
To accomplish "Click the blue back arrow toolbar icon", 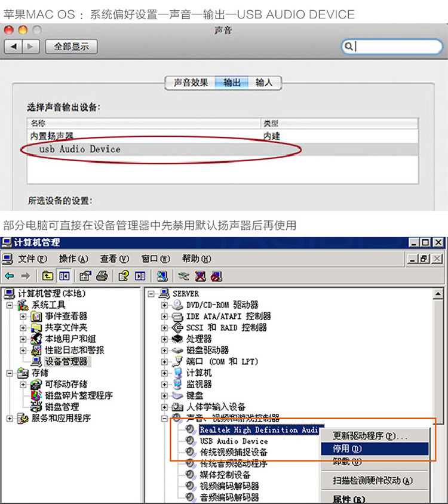I will pyautogui.click(x=10, y=276).
